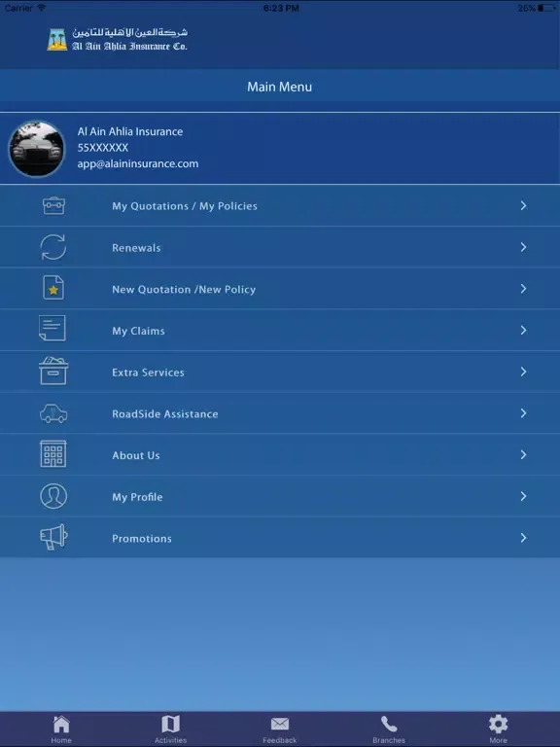
Task: Tap the Home tab label
Action: pyautogui.click(x=61, y=740)
